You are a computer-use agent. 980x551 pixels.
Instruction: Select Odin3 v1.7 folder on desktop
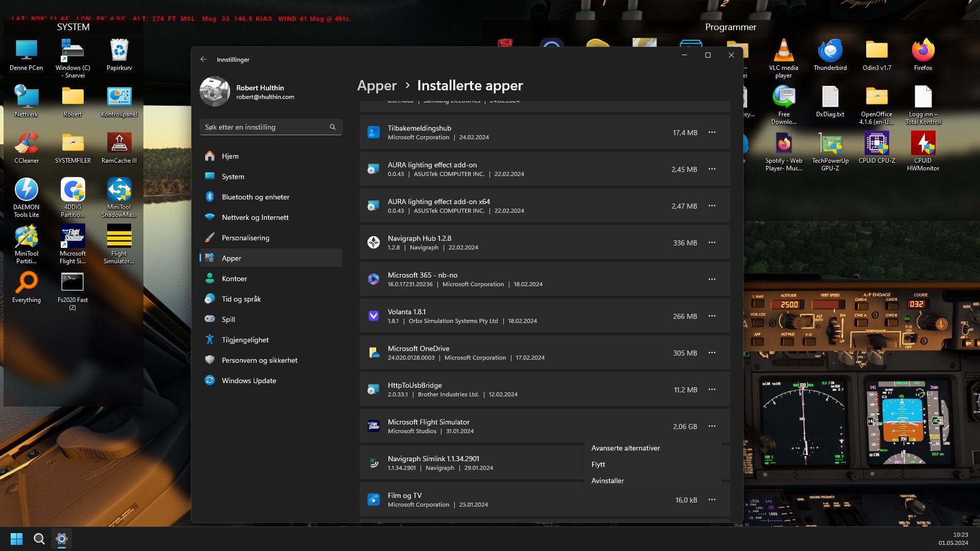coord(876,55)
